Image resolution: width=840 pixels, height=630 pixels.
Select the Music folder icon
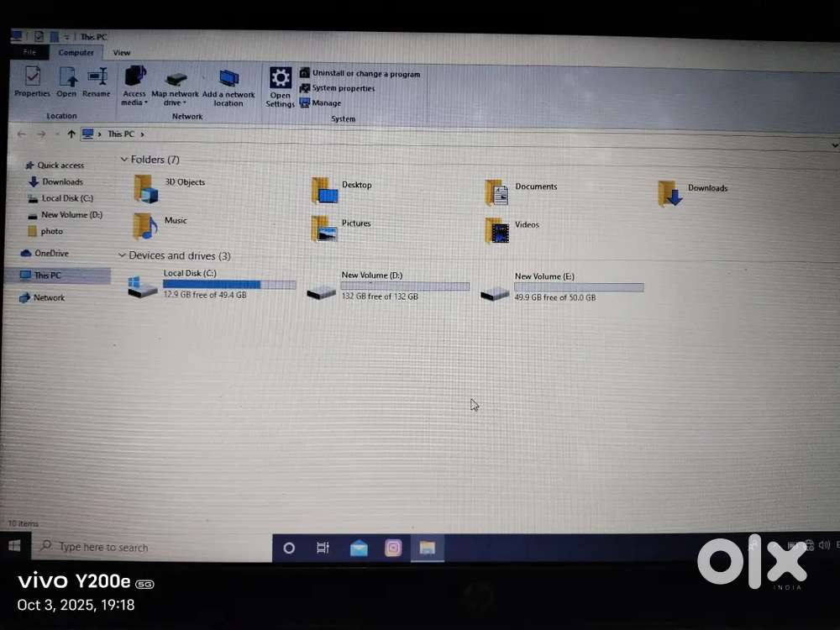click(x=144, y=226)
